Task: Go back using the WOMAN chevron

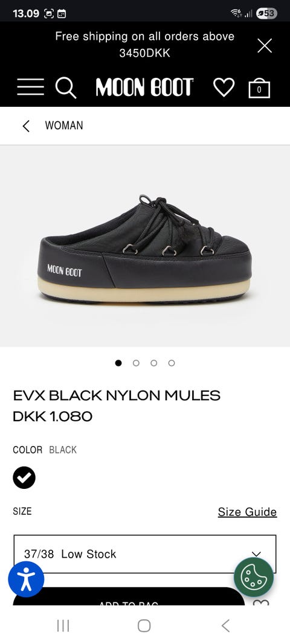Action: (26, 126)
